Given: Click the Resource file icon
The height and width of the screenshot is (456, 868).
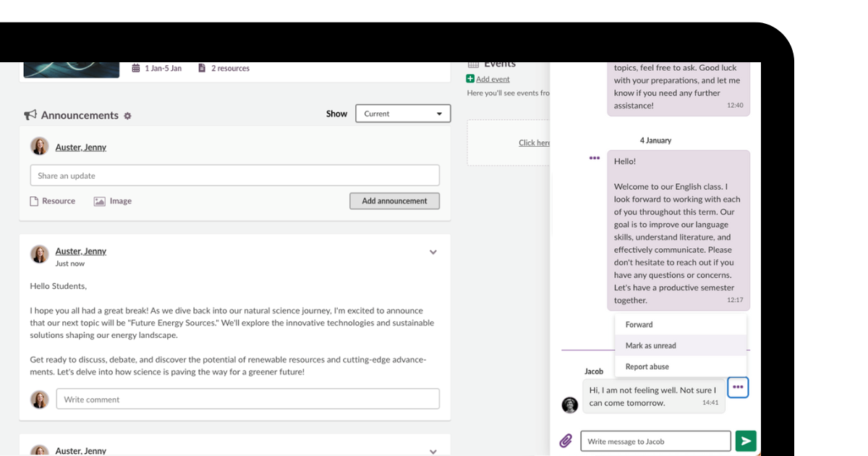Looking at the screenshot, I should click(34, 201).
